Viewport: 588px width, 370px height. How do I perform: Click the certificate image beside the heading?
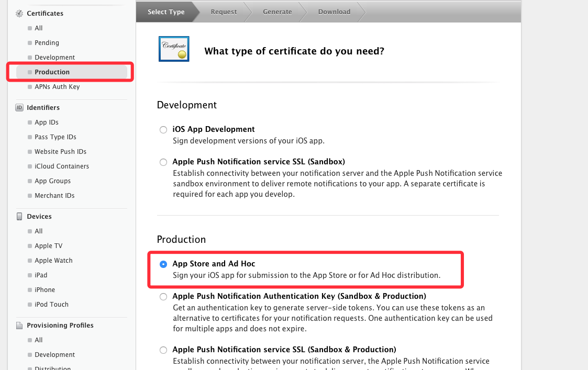[174, 49]
